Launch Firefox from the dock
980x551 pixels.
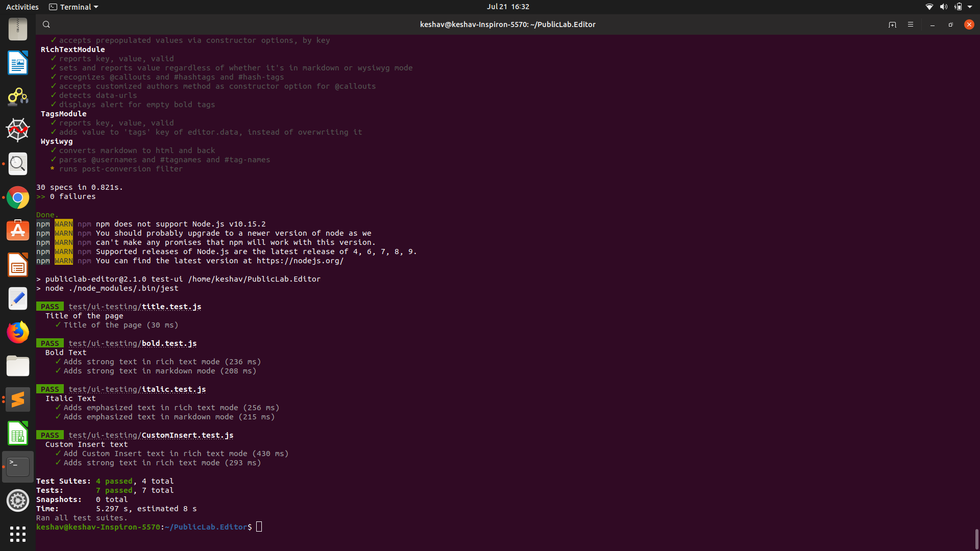(18, 332)
